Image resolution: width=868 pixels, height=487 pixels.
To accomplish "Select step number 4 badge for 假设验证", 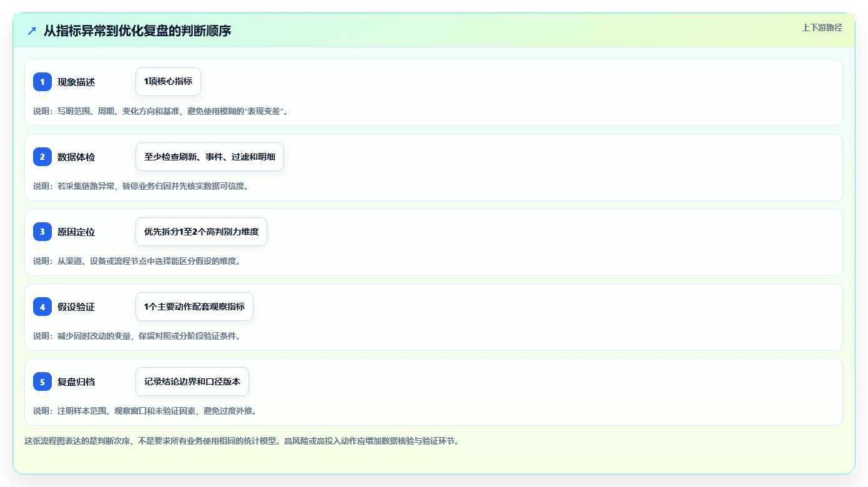I will click(x=42, y=307).
